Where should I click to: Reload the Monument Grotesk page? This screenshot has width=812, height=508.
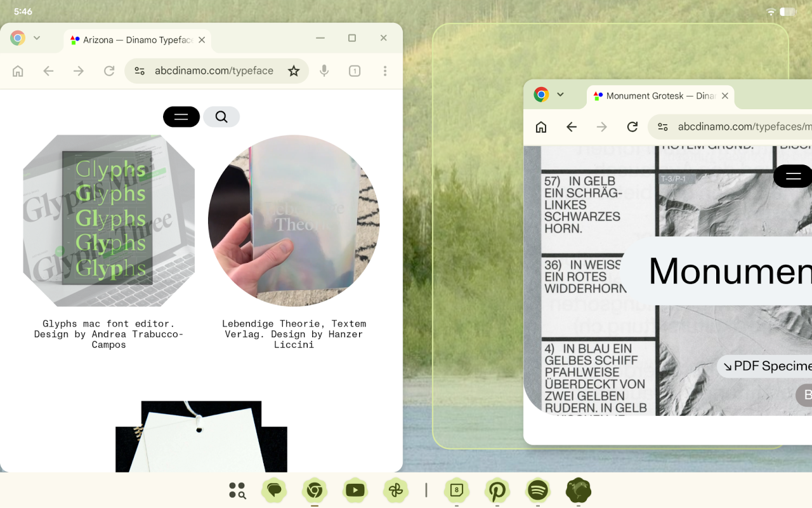click(632, 127)
